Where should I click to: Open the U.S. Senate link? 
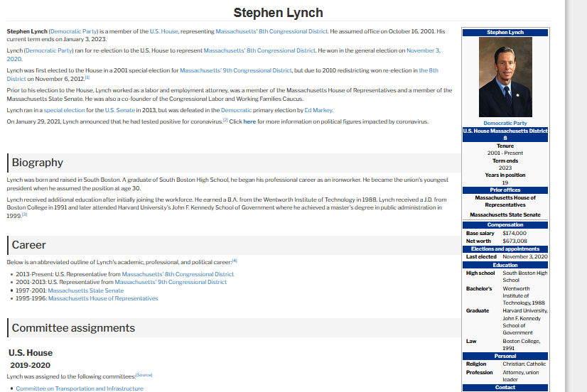(120, 110)
